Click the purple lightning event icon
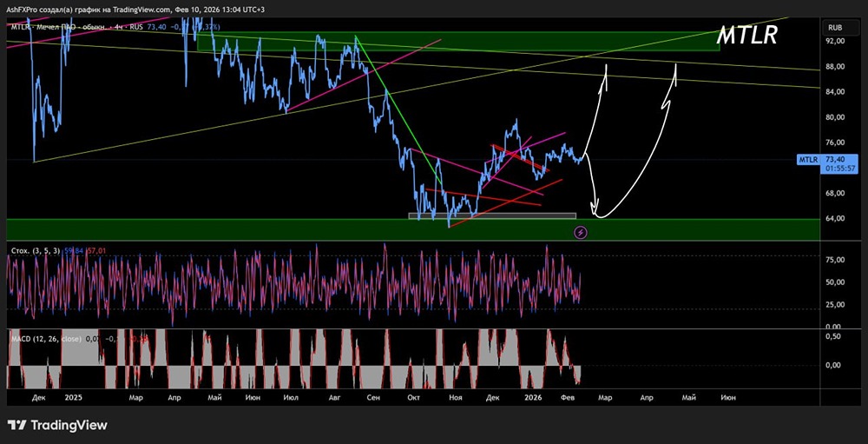868x444 pixels. 581,232
